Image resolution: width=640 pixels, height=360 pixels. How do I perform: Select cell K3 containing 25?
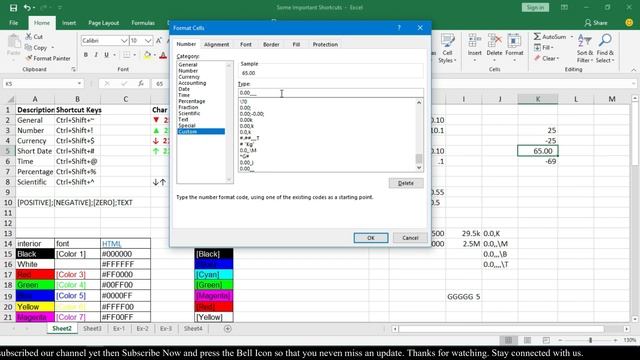click(x=538, y=130)
